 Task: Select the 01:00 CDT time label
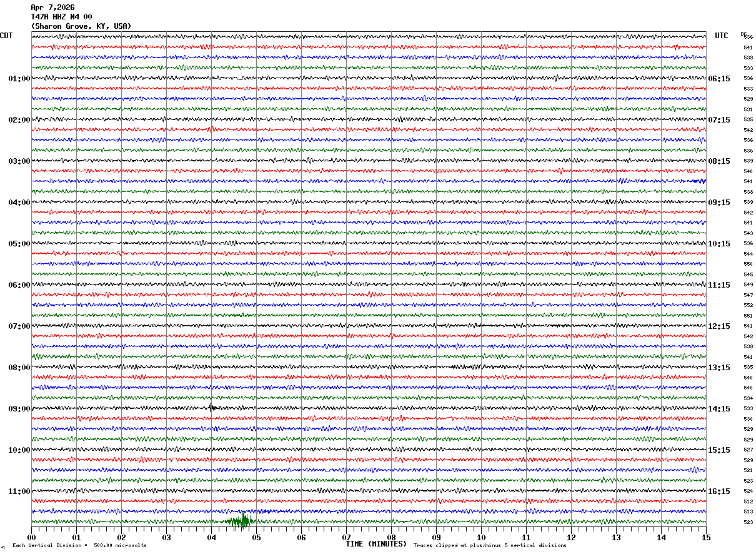[x=19, y=79]
